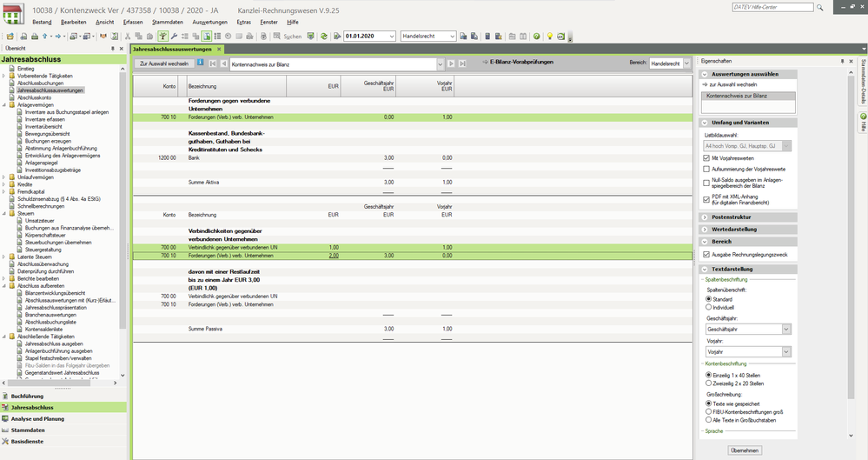The image size is (868, 460).
Task: Pin the Übersicht panel
Action: (112, 48)
